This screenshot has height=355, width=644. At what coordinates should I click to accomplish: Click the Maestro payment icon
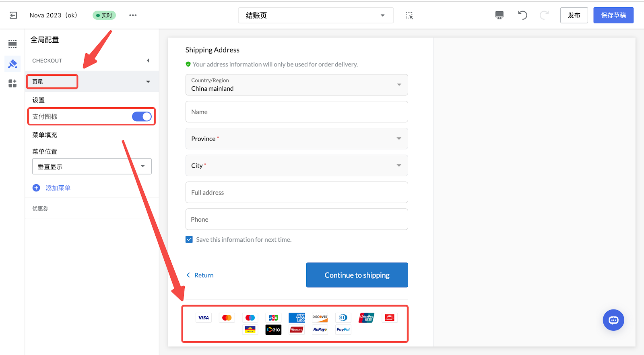coord(250,318)
